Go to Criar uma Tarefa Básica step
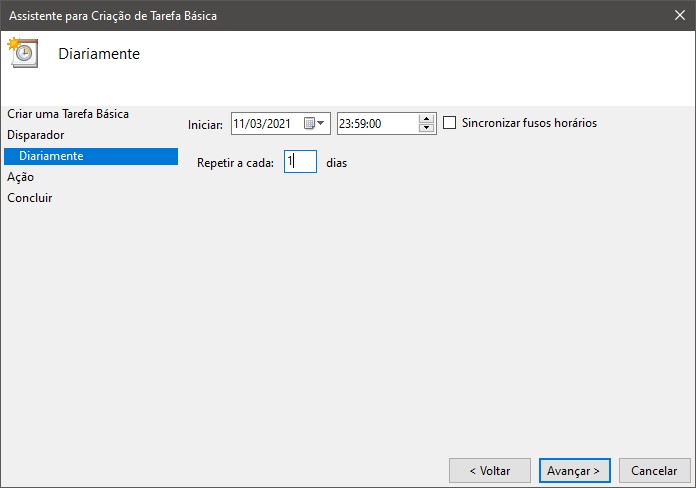Screen dimensions: 696x488 [x=67, y=114]
